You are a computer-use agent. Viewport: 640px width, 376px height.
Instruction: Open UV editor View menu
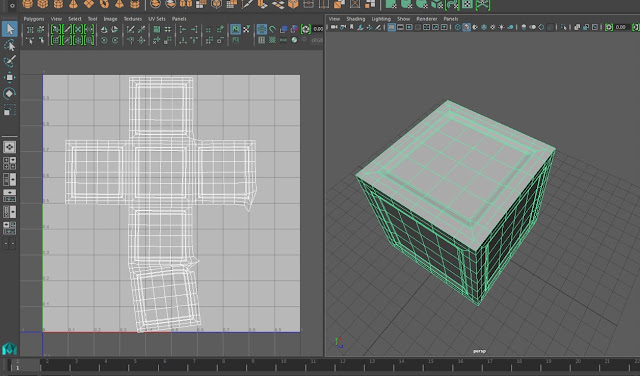tap(56, 19)
